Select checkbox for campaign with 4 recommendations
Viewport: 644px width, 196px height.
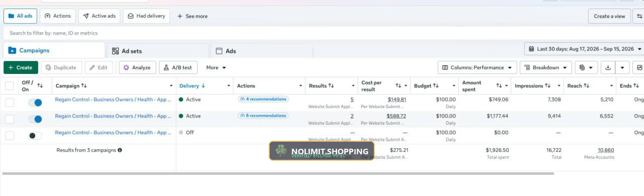click(x=10, y=103)
